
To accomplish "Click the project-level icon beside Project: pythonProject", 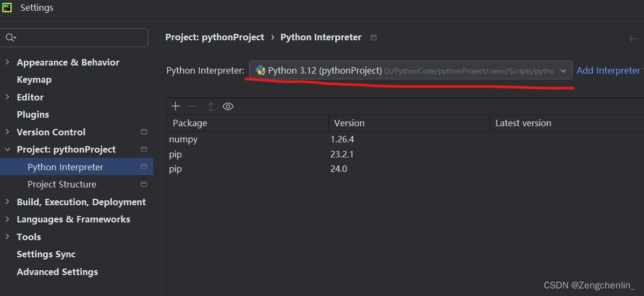I will coord(144,149).
